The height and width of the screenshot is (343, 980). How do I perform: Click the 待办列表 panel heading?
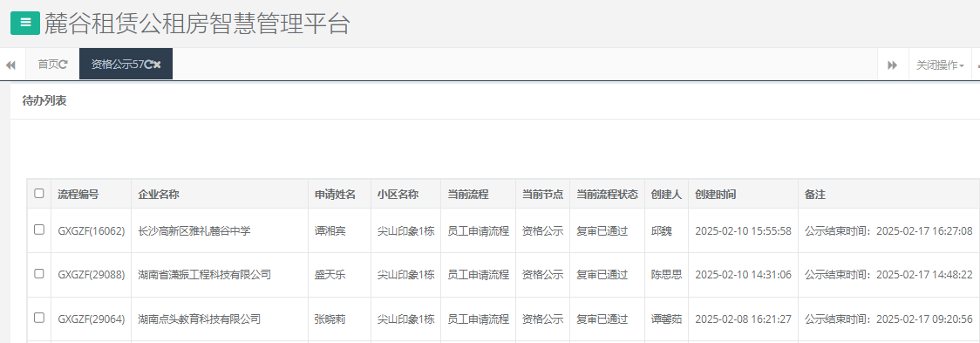tap(44, 100)
